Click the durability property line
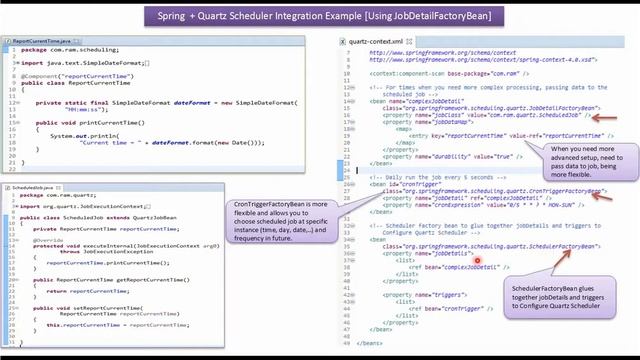This screenshot has height=360, width=640. 453,157
